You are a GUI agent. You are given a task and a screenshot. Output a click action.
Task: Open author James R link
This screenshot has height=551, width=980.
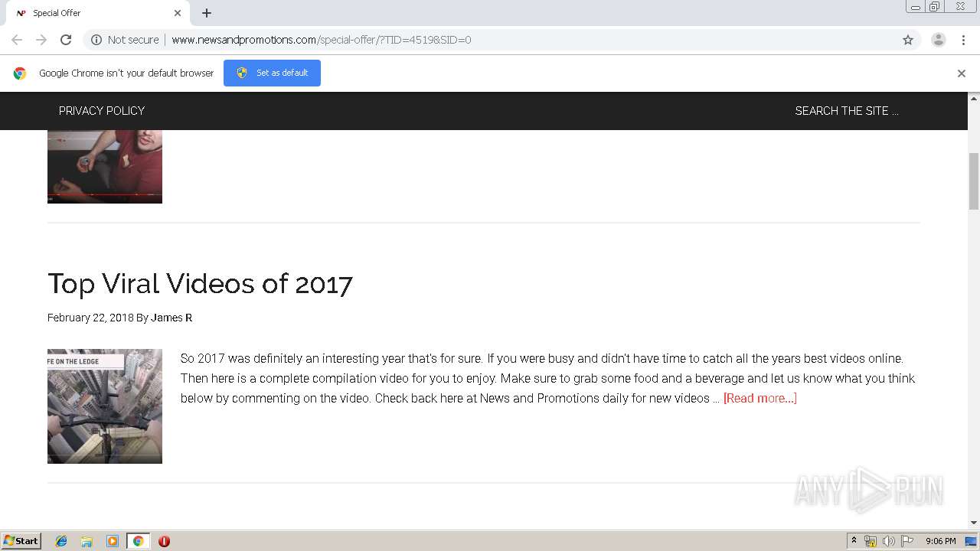click(x=171, y=318)
